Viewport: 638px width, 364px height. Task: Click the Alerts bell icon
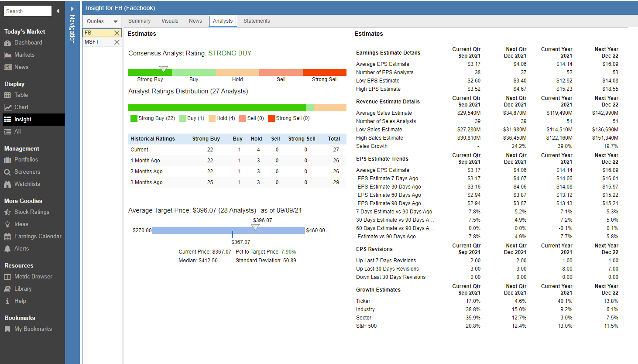[7, 249]
